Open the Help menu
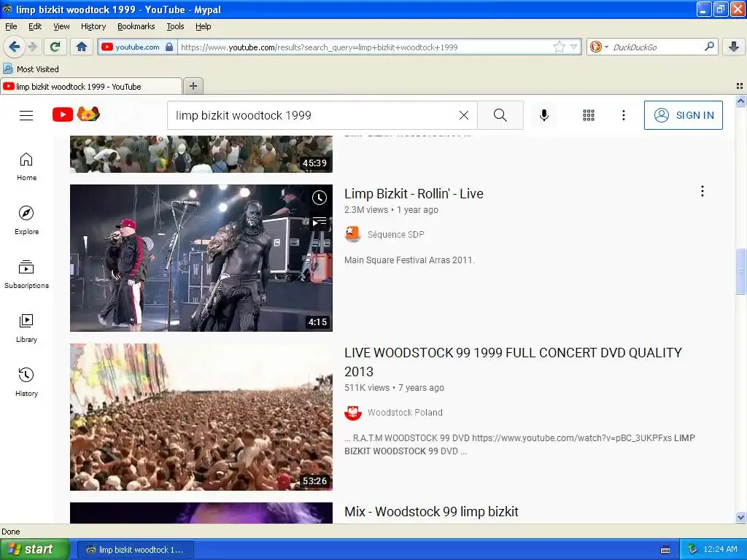Viewport: 747px width, 560px height. pos(203,26)
